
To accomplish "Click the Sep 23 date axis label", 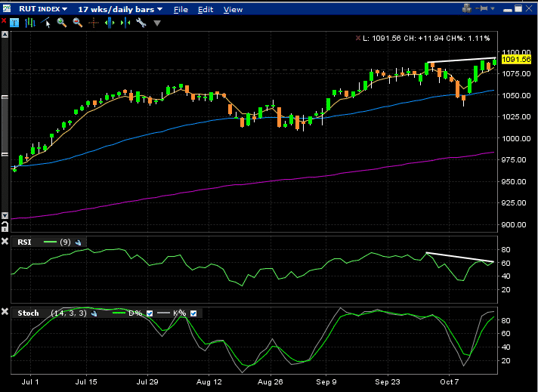I will (x=388, y=382).
